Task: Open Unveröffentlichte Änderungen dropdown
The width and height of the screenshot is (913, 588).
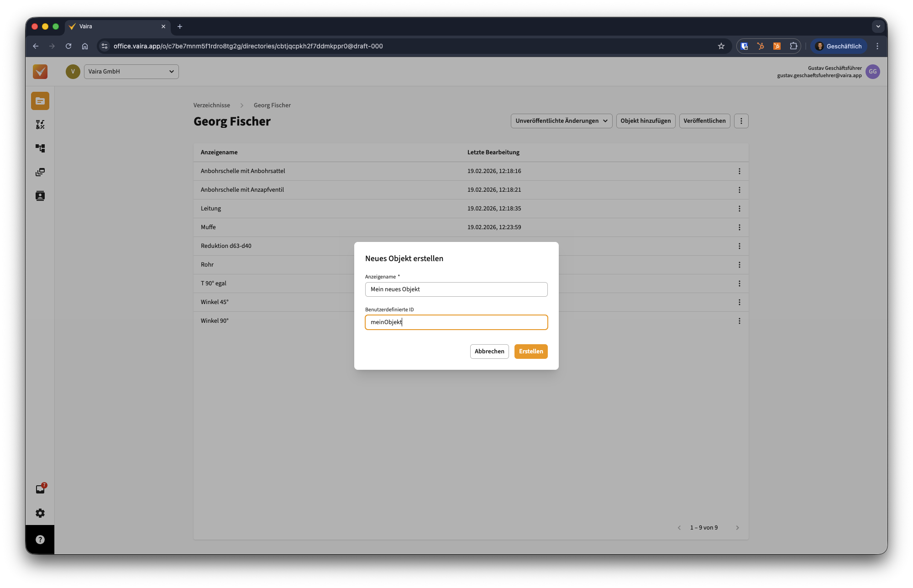Action: click(x=561, y=121)
